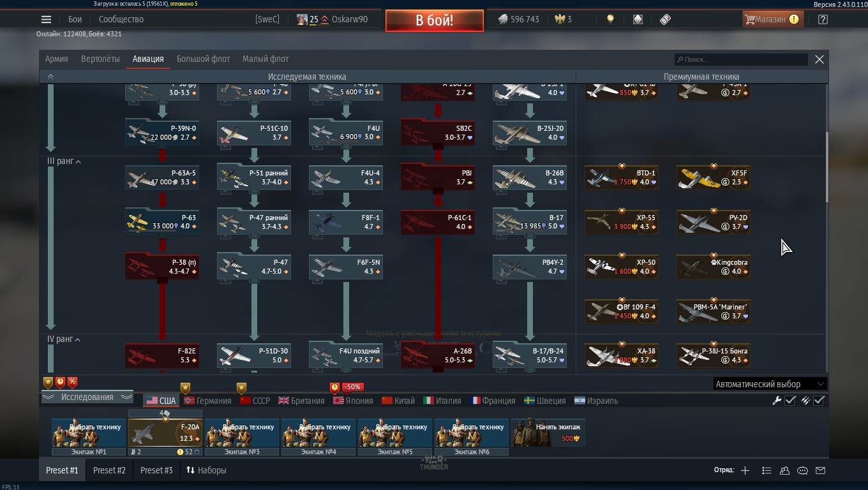Switch to Preset #2
Image resolution: width=868 pixels, height=490 pixels.
(109, 470)
